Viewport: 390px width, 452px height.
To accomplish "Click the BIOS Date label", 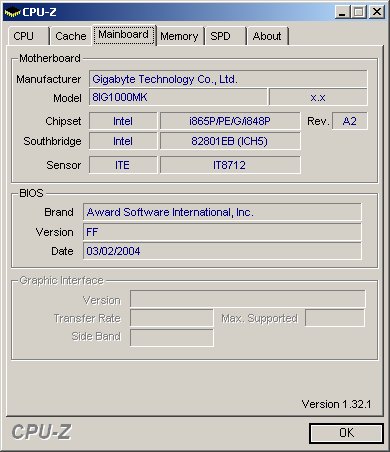I will click(62, 251).
